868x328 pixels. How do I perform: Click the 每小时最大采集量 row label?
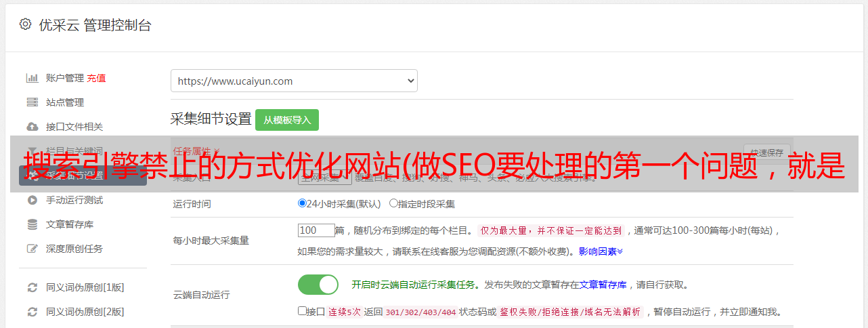pos(211,241)
